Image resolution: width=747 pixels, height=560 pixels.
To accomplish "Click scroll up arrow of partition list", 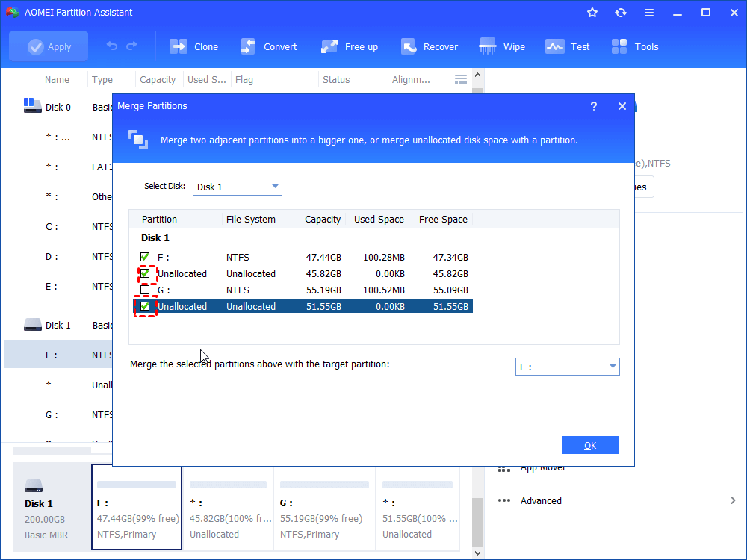I will click(478, 75).
